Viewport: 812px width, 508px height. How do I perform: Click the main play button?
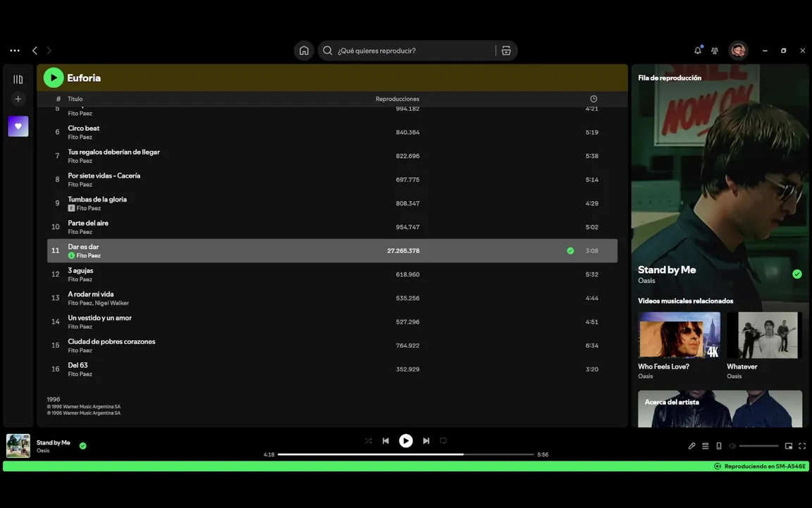(406, 440)
